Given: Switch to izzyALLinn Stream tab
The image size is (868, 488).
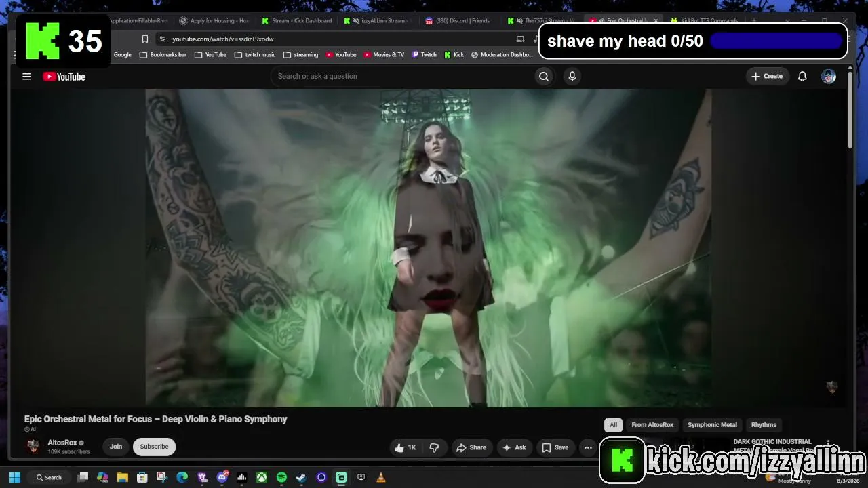Looking at the screenshot, I should [x=378, y=21].
